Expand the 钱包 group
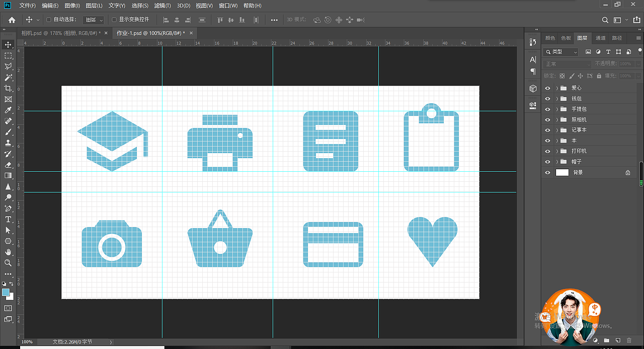The height and width of the screenshot is (349, 644). tap(557, 99)
